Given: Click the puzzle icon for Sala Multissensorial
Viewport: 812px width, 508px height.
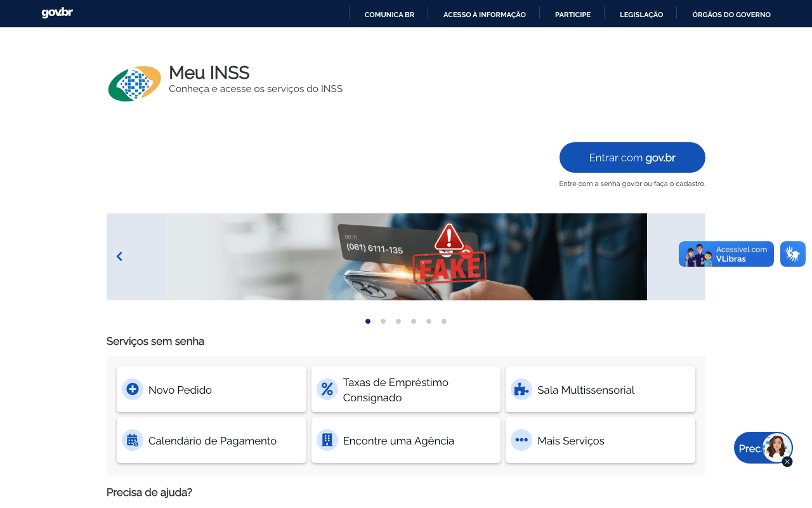Looking at the screenshot, I should [521, 389].
